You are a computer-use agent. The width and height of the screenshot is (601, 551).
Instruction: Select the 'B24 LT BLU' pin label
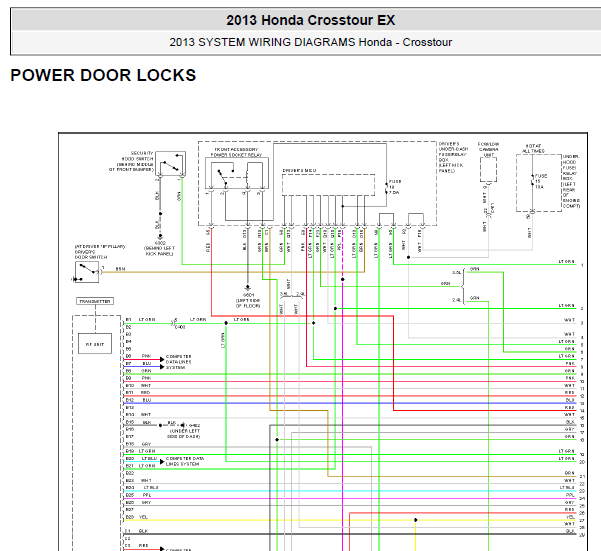[142, 488]
